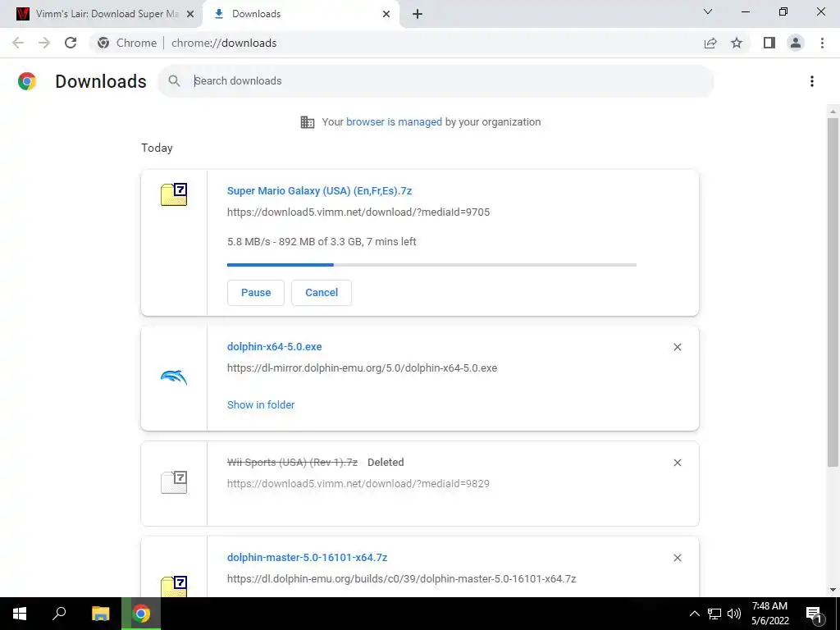This screenshot has height=630, width=840.
Task: Open Windows taskbar search
Action: click(x=59, y=614)
